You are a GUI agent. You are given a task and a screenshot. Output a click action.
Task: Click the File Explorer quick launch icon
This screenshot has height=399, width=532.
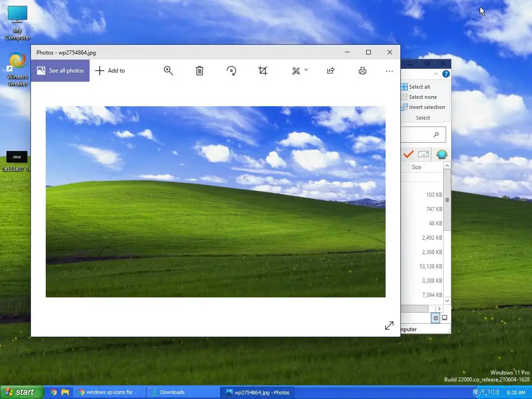coord(65,392)
